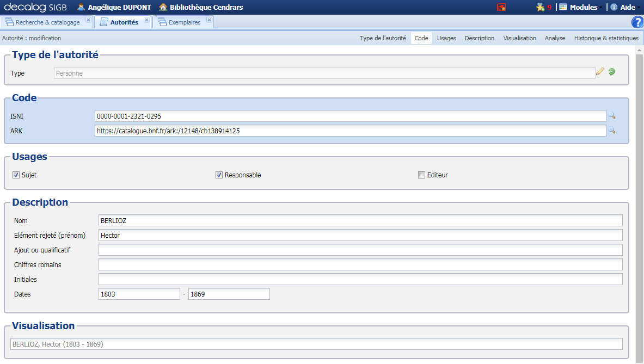Open the Historique & statistiques section

606,38
